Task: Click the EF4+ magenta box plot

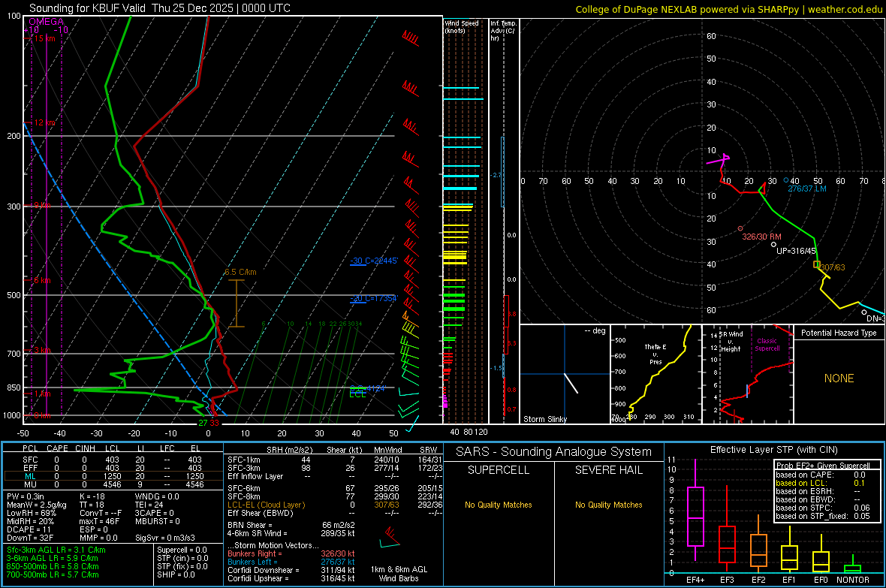Action: (695, 516)
